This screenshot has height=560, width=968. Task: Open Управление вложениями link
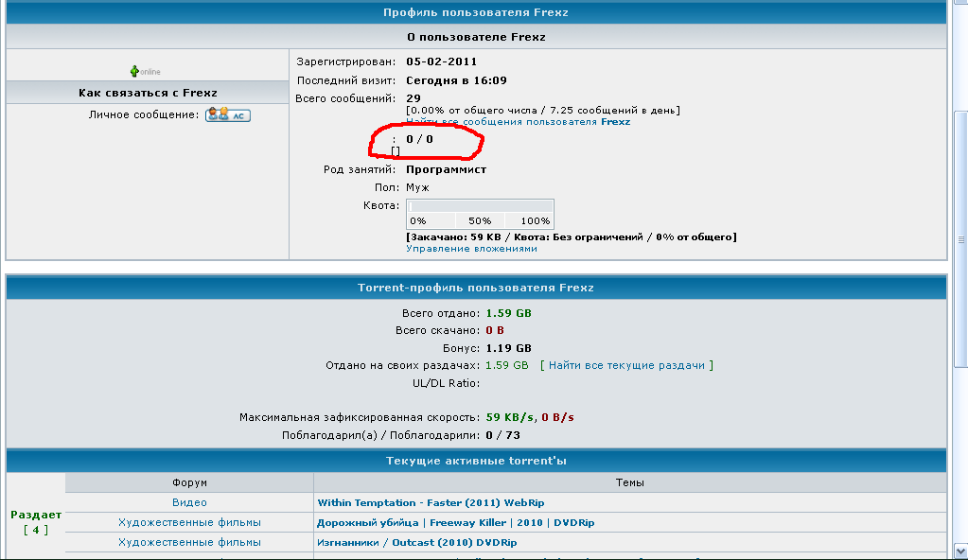pyautogui.click(x=471, y=248)
